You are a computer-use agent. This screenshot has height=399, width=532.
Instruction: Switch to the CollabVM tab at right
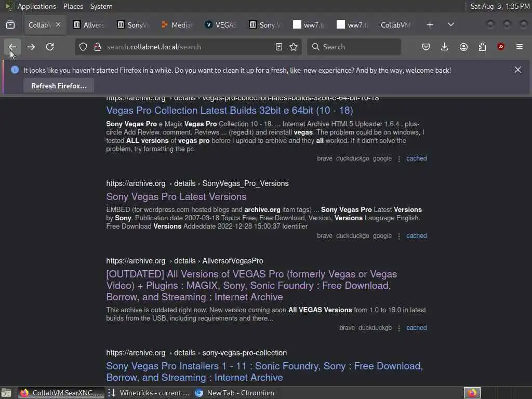(x=395, y=25)
